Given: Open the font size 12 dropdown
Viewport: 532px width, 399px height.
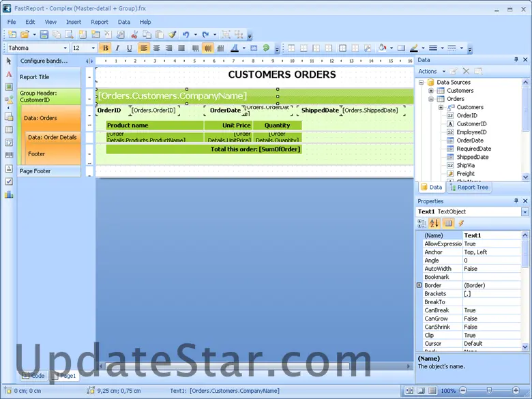Looking at the screenshot, I should (93, 48).
